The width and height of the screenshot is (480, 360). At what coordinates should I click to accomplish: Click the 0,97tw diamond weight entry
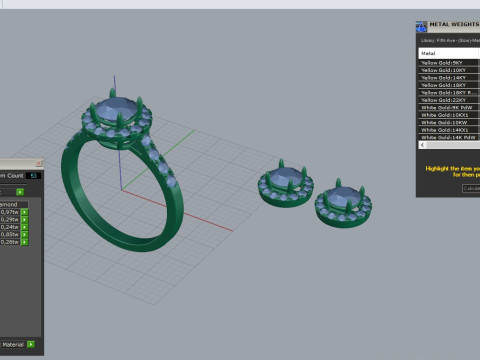pos(9,212)
